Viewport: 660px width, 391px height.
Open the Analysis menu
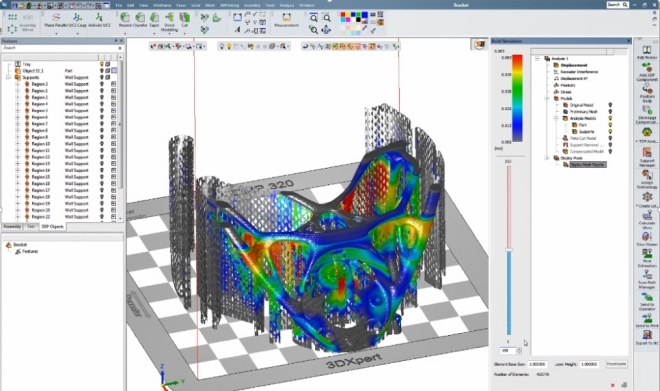point(287,5)
